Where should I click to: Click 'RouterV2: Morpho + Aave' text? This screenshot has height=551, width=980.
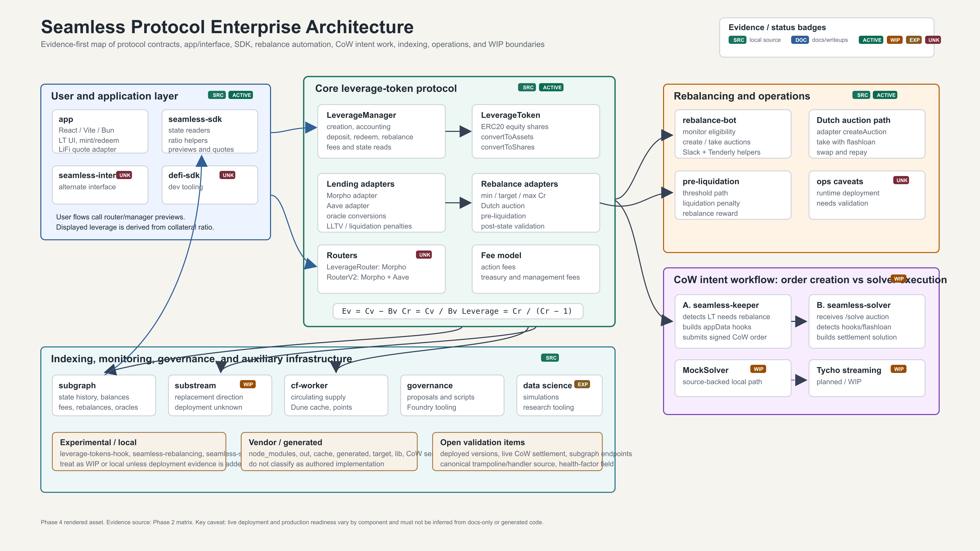367,277
